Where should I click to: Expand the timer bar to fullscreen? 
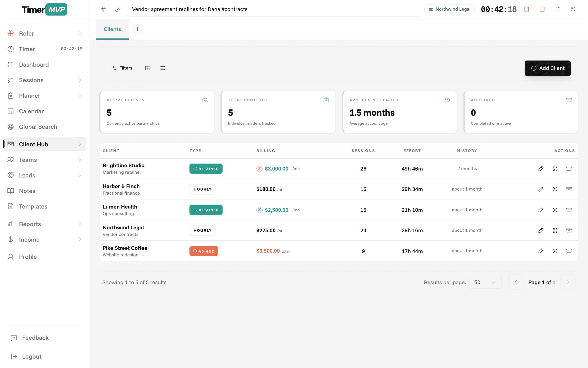(573, 9)
